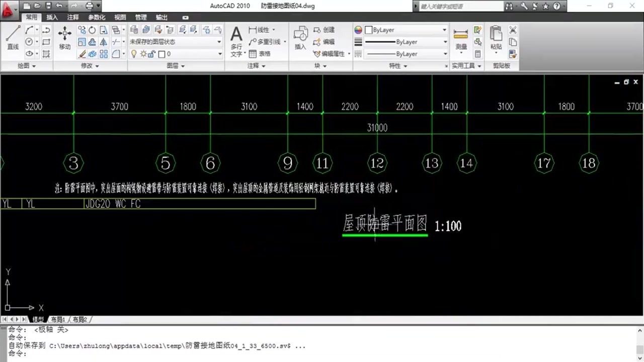The height and width of the screenshot is (362, 644).
Task: Click the object color wheel swatch in properties
Action: click(x=358, y=30)
